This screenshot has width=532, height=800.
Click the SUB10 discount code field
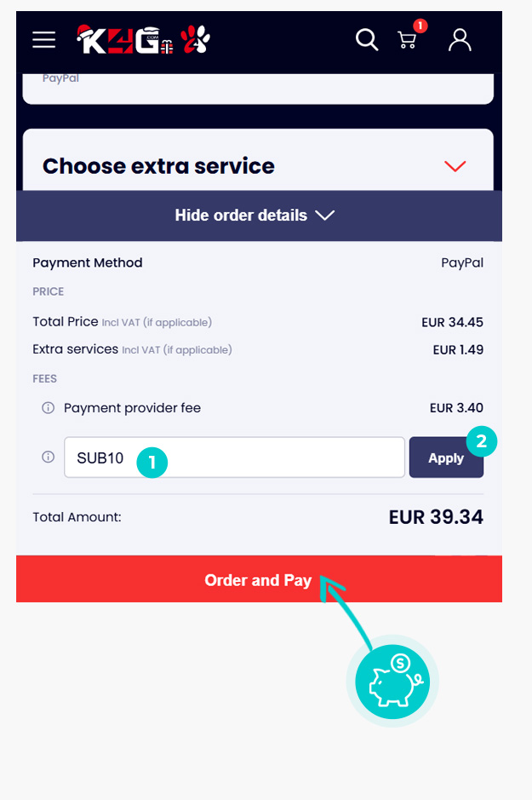(234, 458)
